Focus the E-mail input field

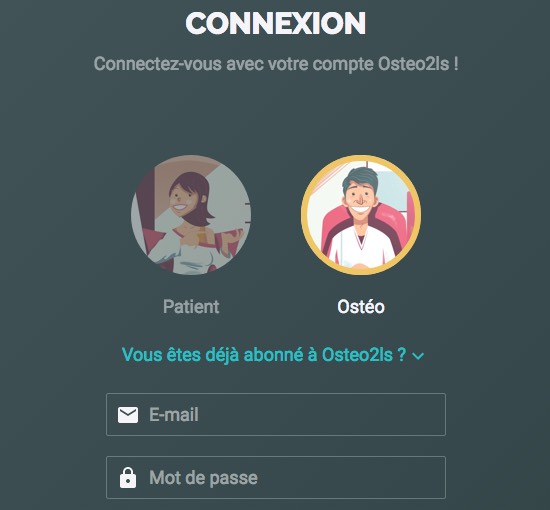point(276,415)
